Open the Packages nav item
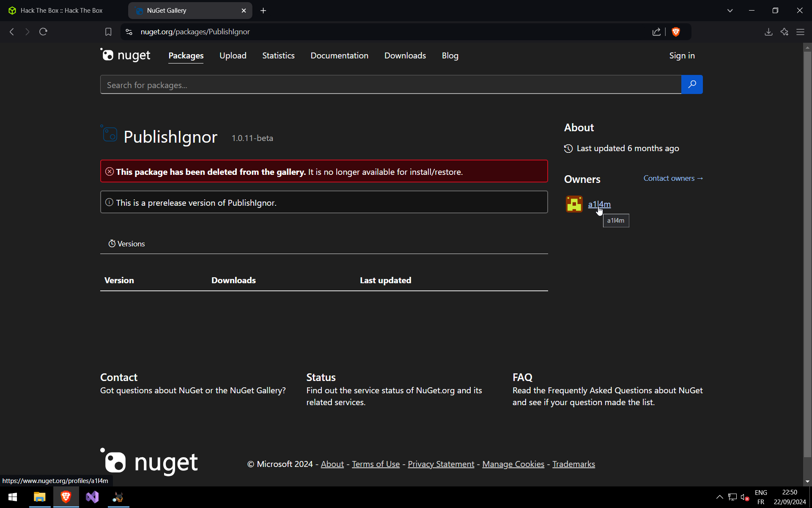812x508 pixels. coord(186,55)
